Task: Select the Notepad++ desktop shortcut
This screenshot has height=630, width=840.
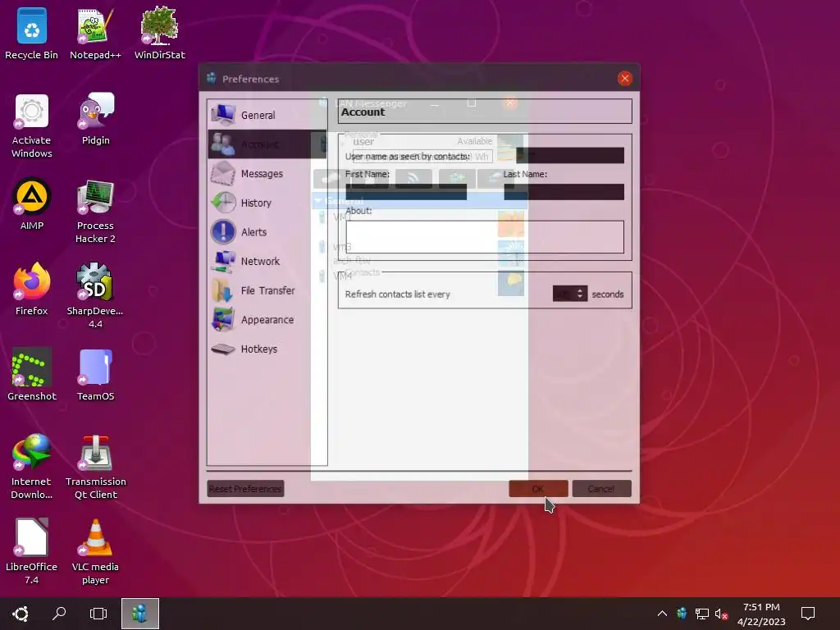Action: tap(95, 34)
